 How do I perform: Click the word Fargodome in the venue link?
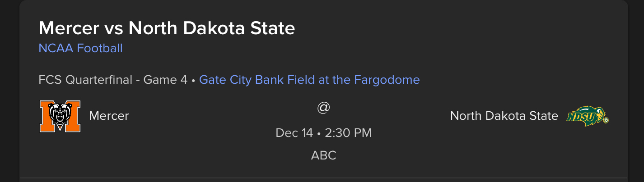pos(387,80)
